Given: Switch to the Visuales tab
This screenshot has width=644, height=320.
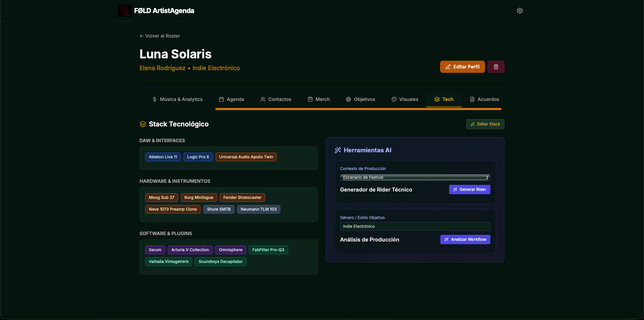Looking at the screenshot, I should [405, 99].
